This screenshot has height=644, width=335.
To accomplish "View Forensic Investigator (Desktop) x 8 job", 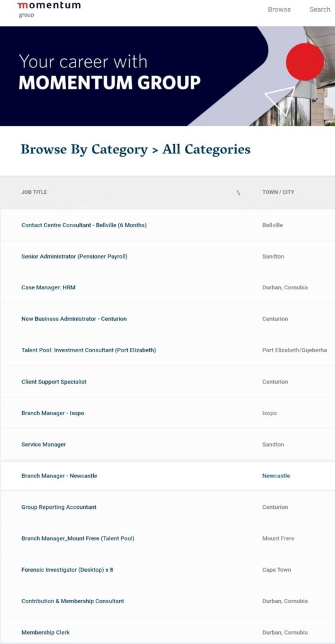I will point(67,570).
